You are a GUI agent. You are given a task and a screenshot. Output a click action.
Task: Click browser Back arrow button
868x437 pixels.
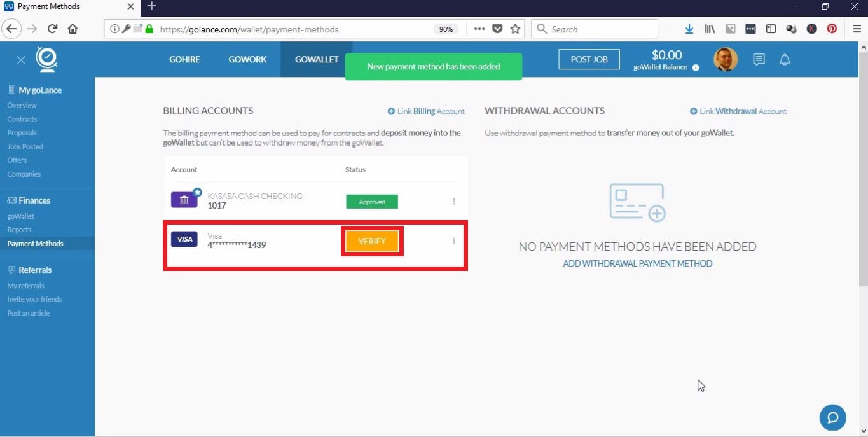(11, 29)
